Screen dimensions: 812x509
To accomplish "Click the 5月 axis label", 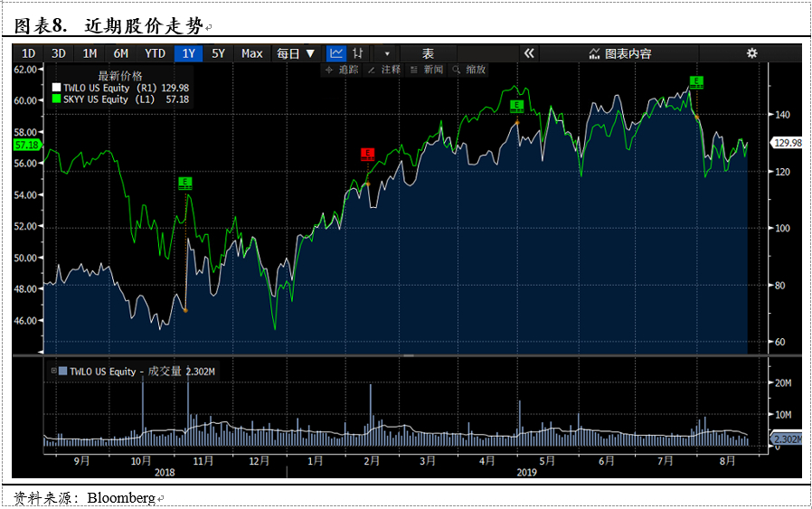I will 547,460.
